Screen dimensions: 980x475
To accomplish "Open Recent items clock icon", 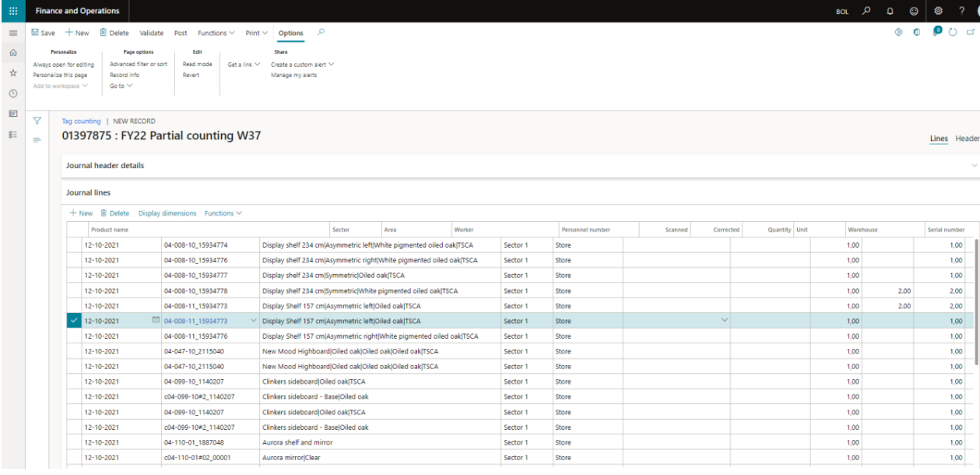I will coord(12,93).
